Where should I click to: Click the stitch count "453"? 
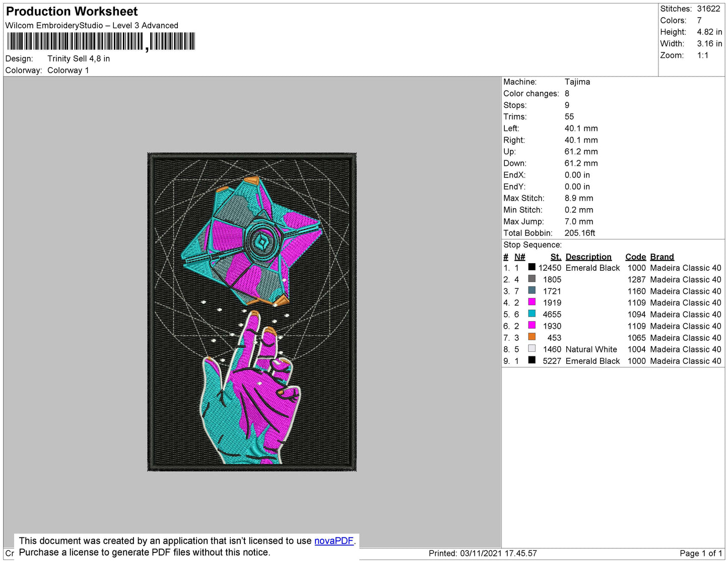[554, 338]
